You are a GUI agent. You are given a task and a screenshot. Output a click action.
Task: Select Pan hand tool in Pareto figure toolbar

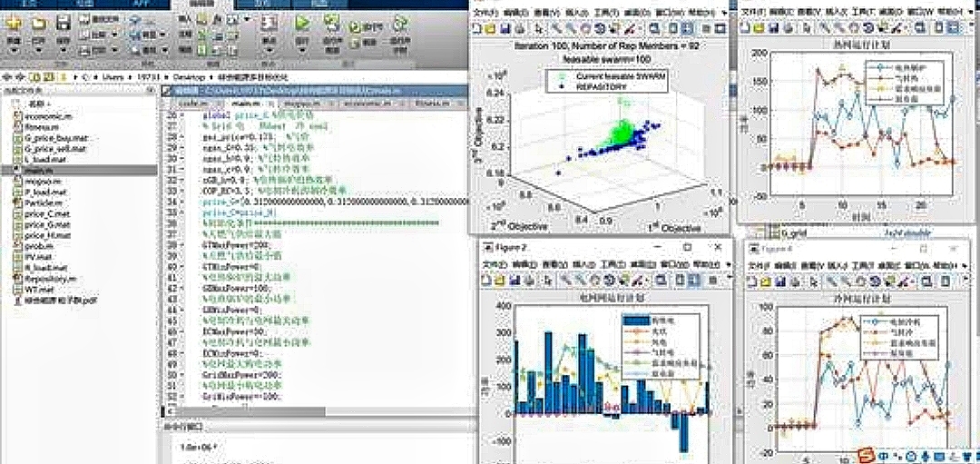pos(585,28)
